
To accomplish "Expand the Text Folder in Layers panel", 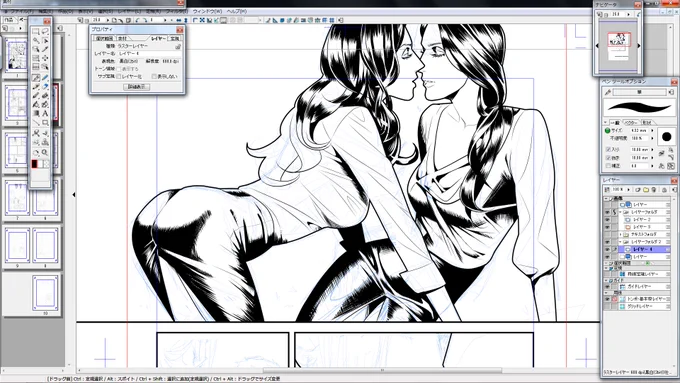I will [x=621, y=234].
